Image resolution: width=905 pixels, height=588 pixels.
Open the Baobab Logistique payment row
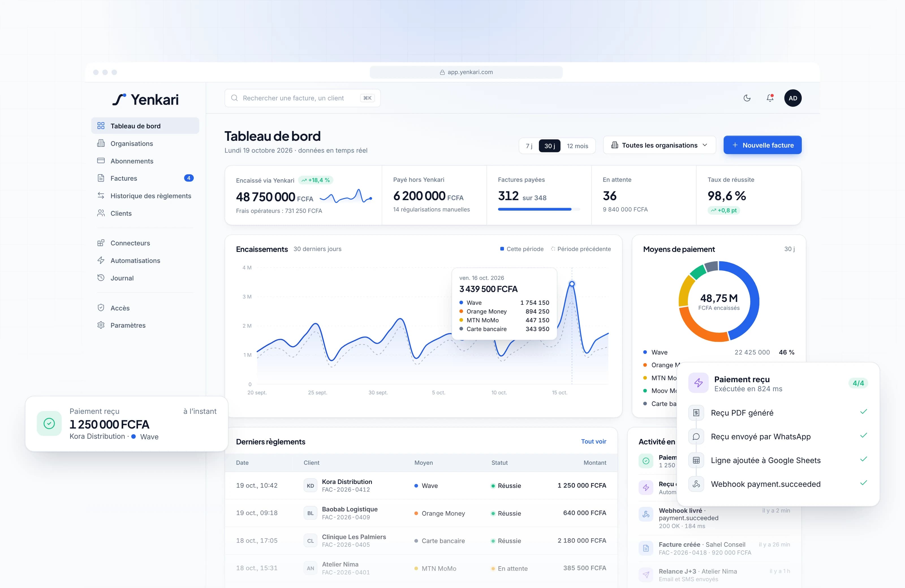(421, 513)
